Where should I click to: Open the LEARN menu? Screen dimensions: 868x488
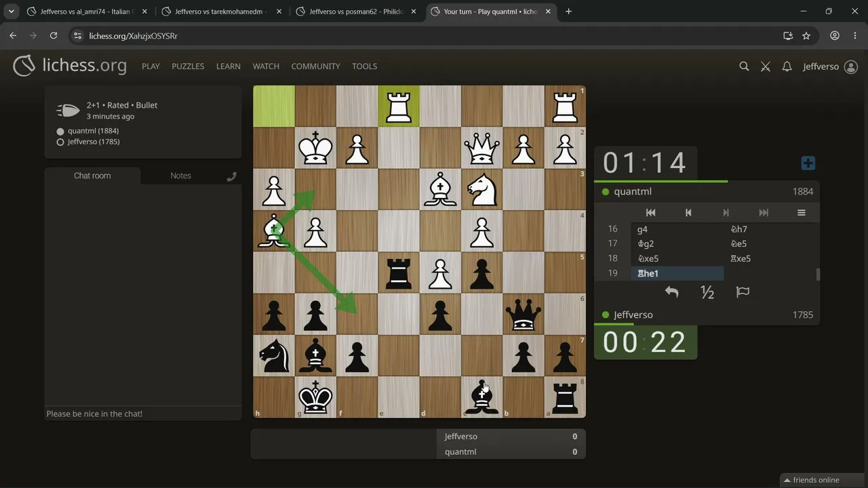229,66
